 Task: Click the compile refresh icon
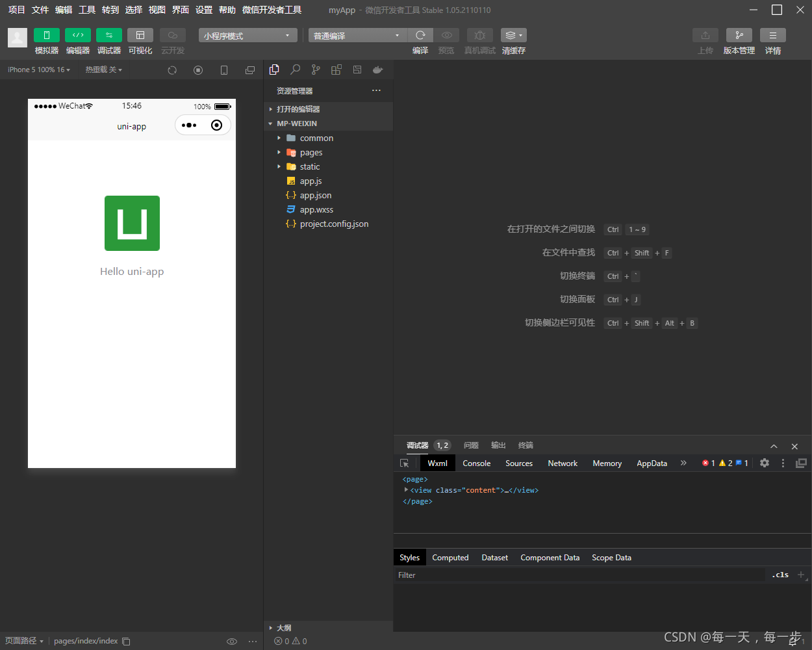coord(420,35)
